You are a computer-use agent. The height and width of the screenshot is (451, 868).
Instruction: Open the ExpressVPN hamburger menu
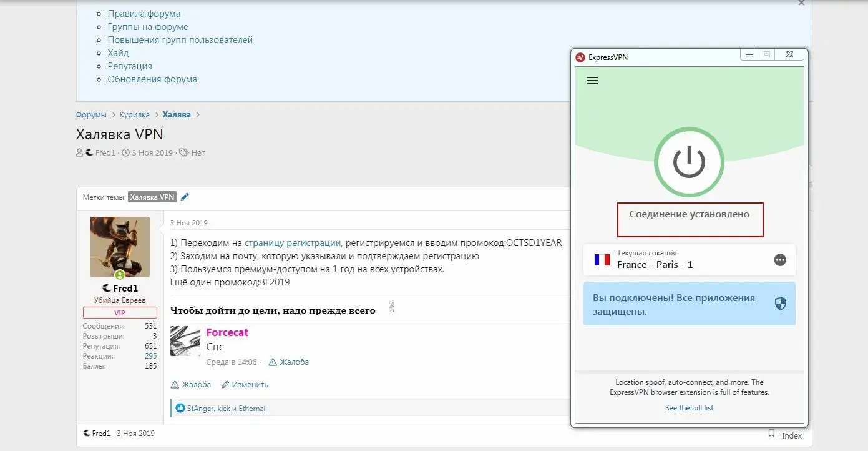pos(592,81)
